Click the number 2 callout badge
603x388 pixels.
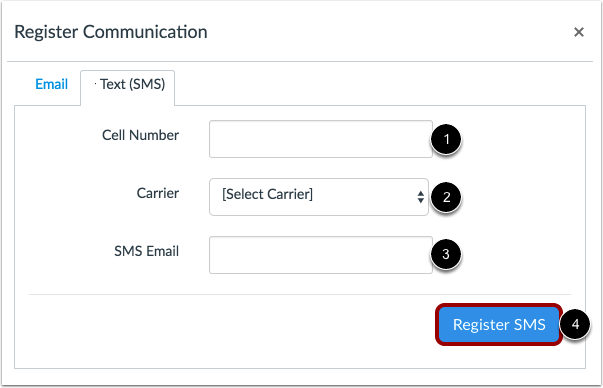tap(446, 197)
